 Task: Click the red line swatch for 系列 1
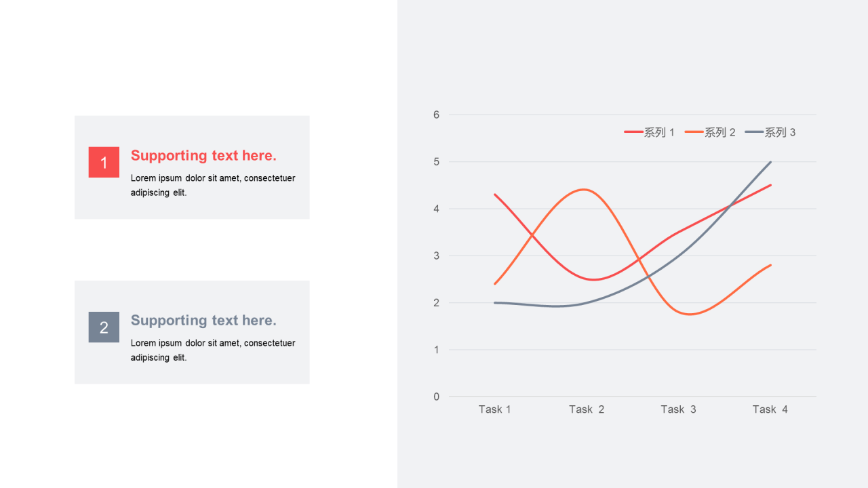(x=633, y=133)
